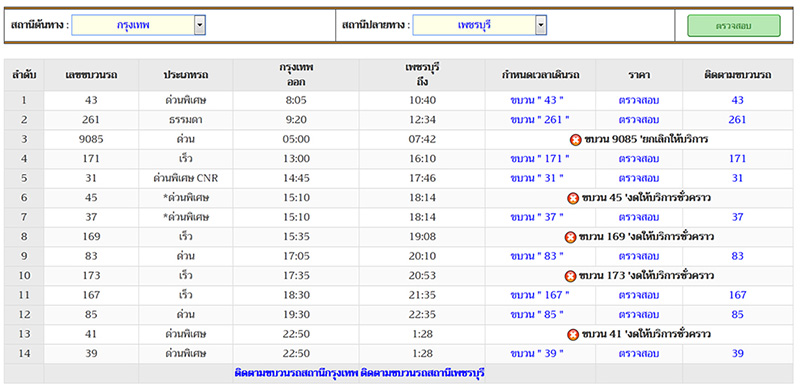
Task: Click ขบวน 45 งดให้บริการชั่วคราว notice text
Action: tap(646, 198)
